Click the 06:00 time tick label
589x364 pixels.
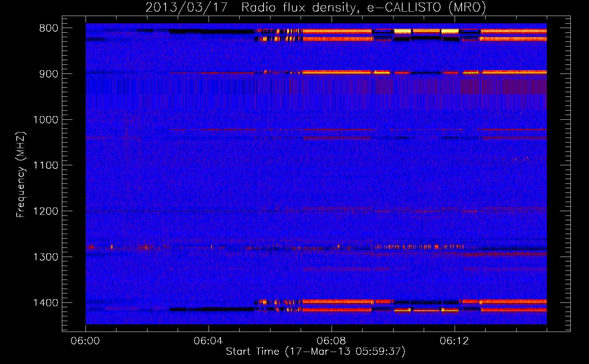pyautogui.click(x=86, y=341)
